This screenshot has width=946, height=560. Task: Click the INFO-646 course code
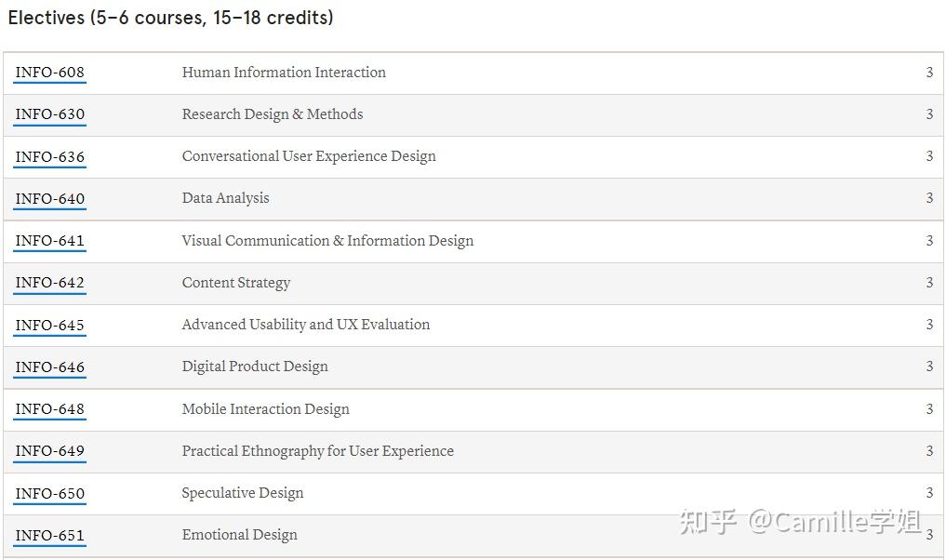click(x=49, y=367)
